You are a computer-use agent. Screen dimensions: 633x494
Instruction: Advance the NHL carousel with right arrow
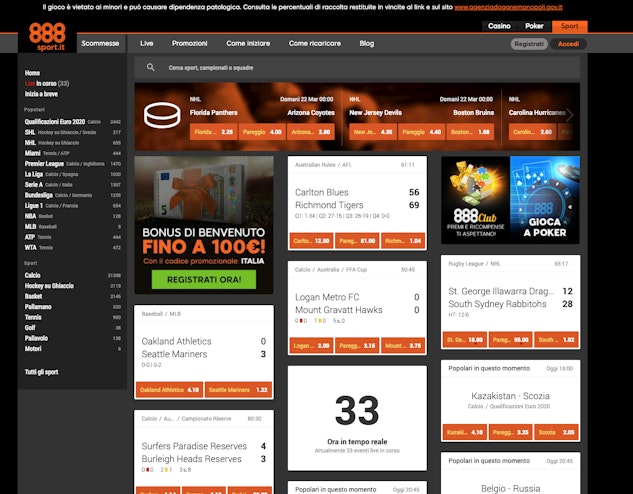[570, 115]
